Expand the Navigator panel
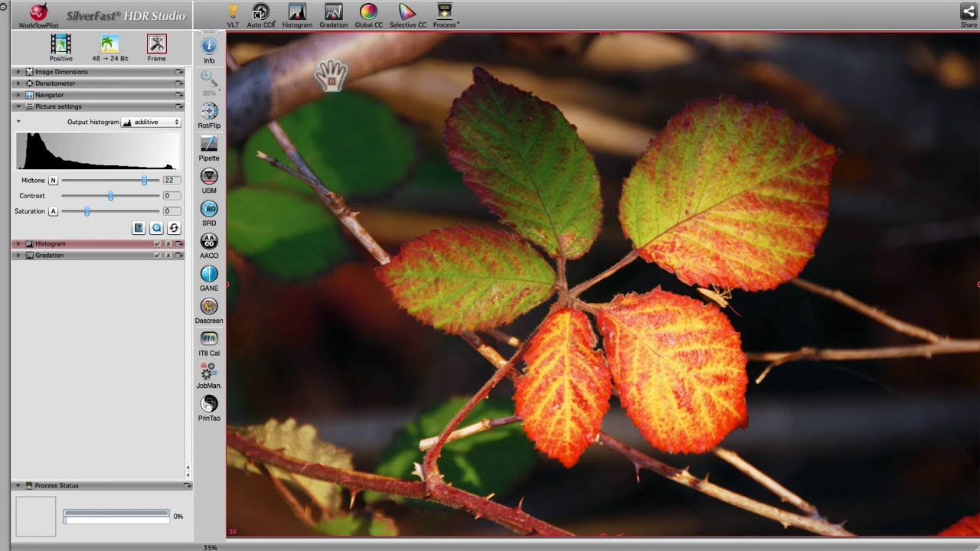 pos(18,95)
